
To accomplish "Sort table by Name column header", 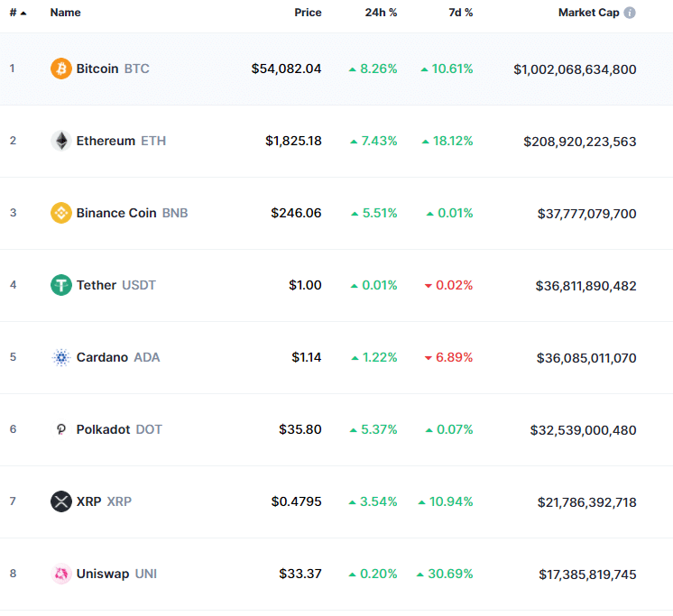I will (65, 13).
